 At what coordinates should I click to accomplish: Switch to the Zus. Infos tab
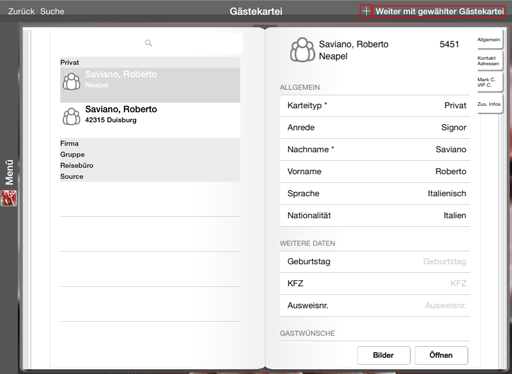(x=489, y=104)
